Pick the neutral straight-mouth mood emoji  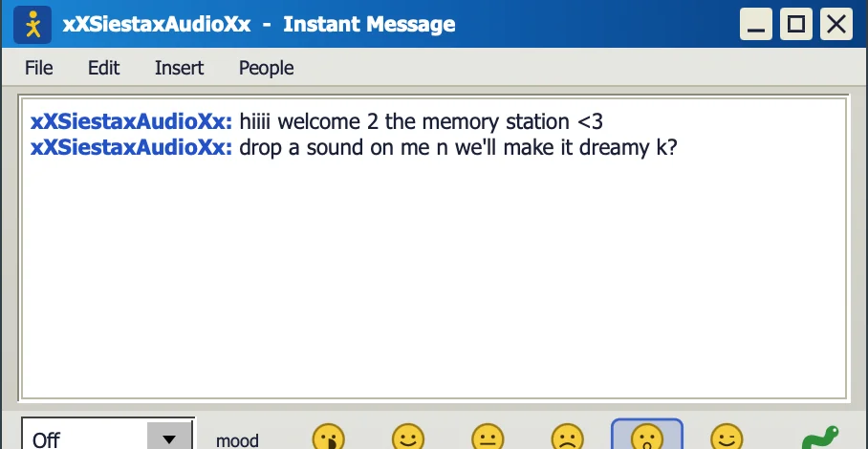[x=488, y=437]
